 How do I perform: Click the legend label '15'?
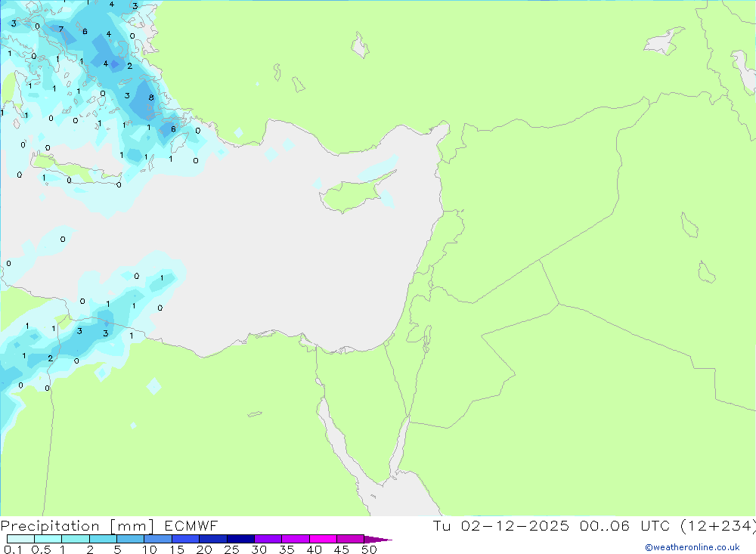(x=177, y=549)
